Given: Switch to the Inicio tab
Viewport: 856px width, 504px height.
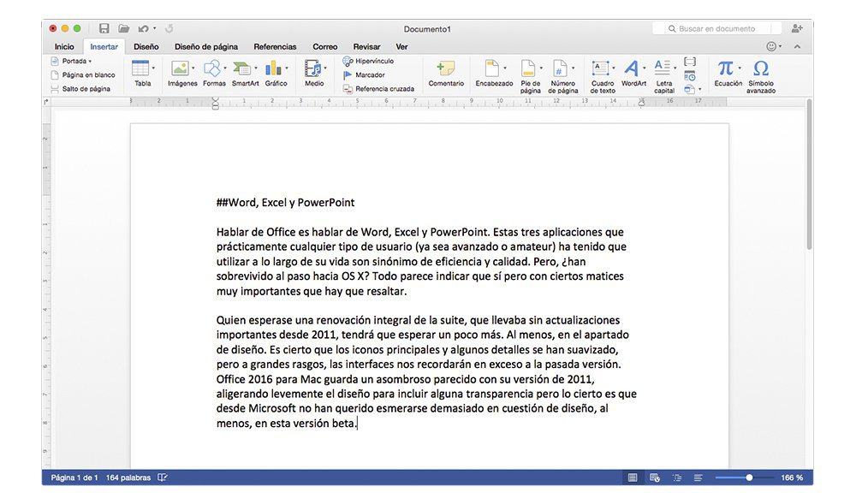Looking at the screenshot, I should pyautogui.click(x=64, y=47).
